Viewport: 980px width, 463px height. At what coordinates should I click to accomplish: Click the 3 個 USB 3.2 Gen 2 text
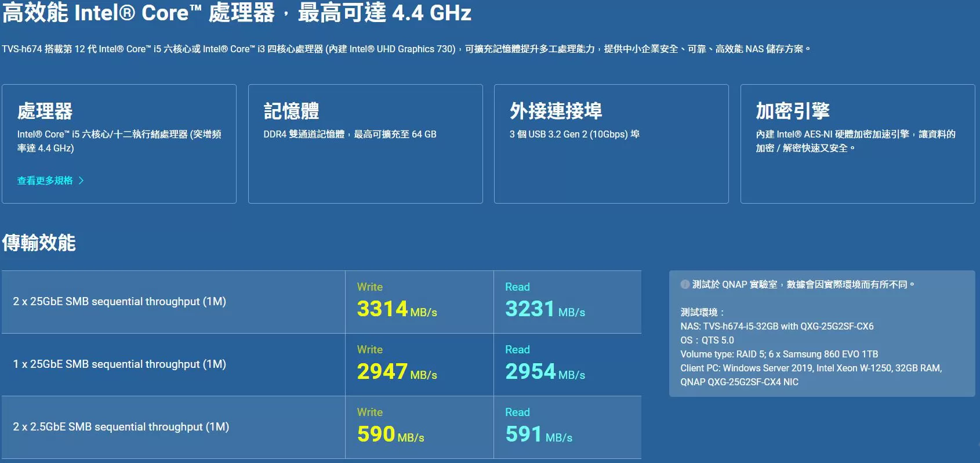[x=574, y=134]
